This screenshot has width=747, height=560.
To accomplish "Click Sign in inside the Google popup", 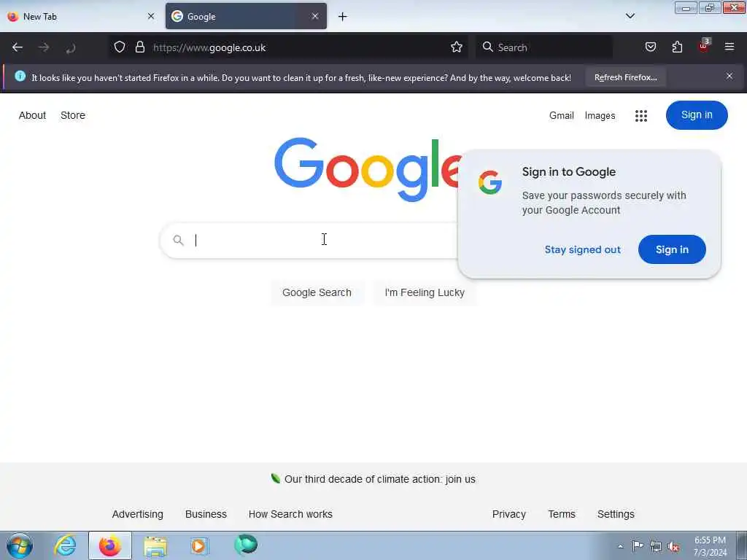I will click(x=672, y=249).
